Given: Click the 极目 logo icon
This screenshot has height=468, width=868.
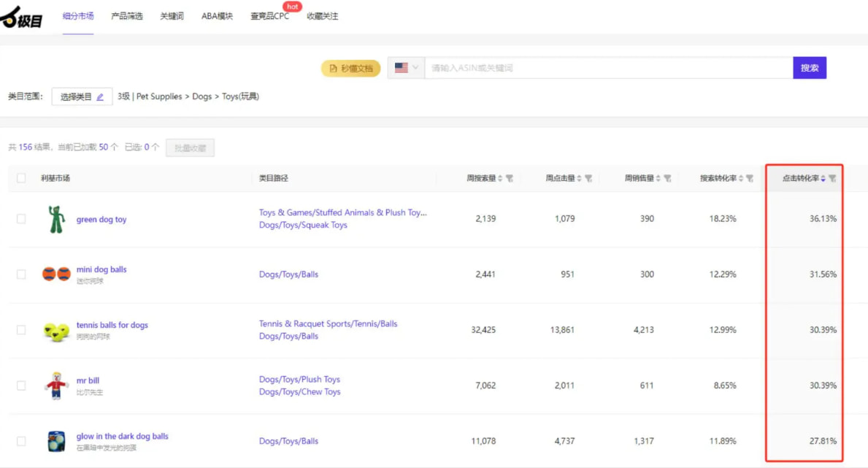Looking at the screenshot, I should pos(22,18).
